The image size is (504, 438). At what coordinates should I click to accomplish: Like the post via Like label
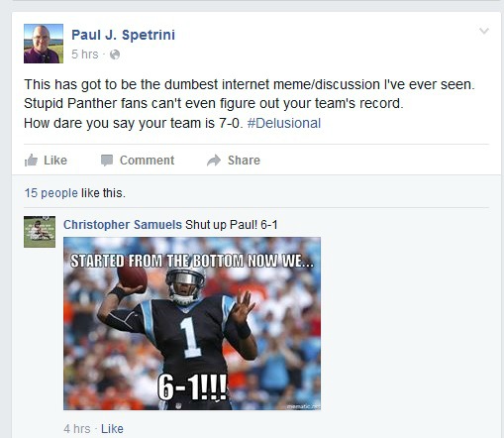point(55,161)
